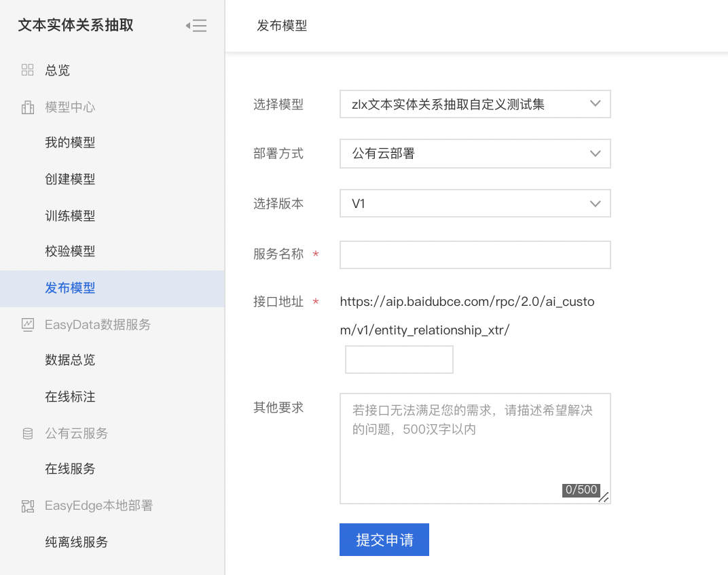The height and width of the screenshot is (575, 728).
Task: Click the chevron arrow in 部署方式 field
Action: pyautogui.click(x=595, y=154)
